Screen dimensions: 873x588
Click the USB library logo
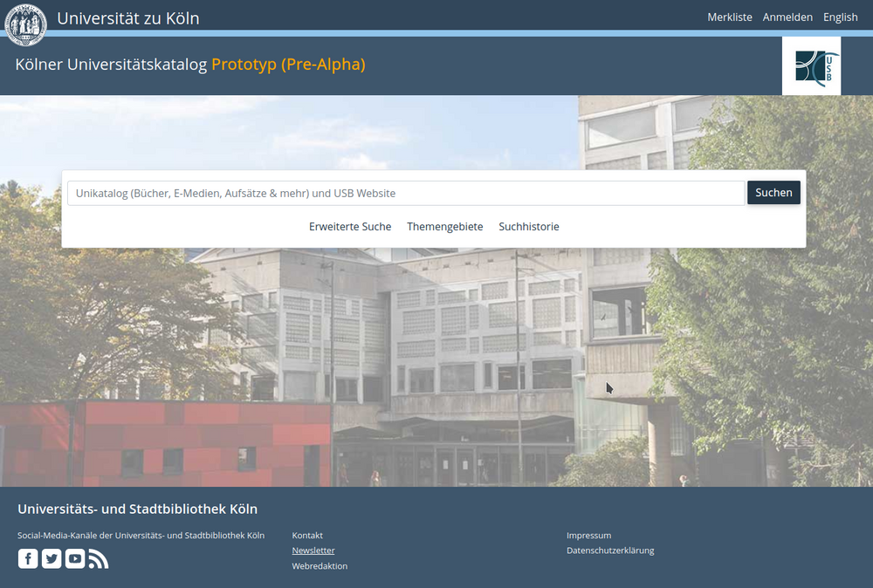coord(811,66)
